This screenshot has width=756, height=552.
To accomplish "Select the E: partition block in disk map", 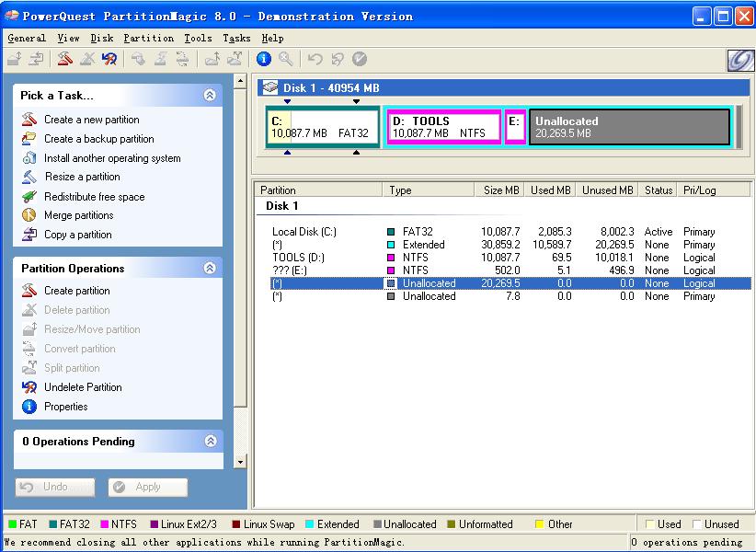I will tap(515, 127).
